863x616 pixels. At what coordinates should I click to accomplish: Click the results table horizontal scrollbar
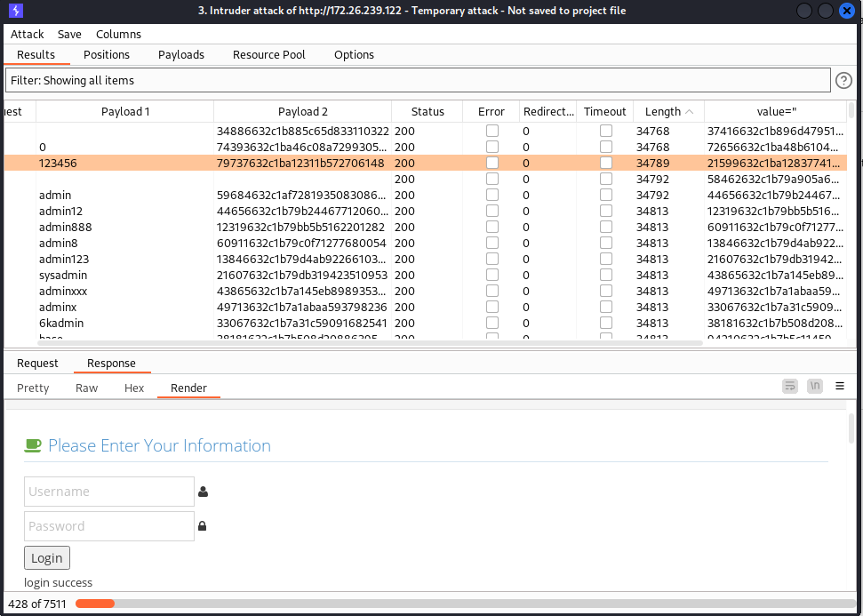pyautogui.click(x=370, y=343)
